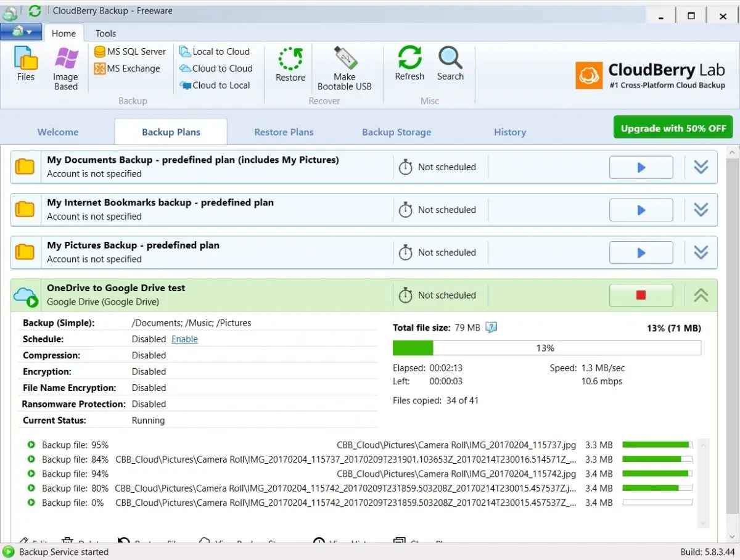Open the Search tool
Viewport: 740px width, 560px height.
450,64
